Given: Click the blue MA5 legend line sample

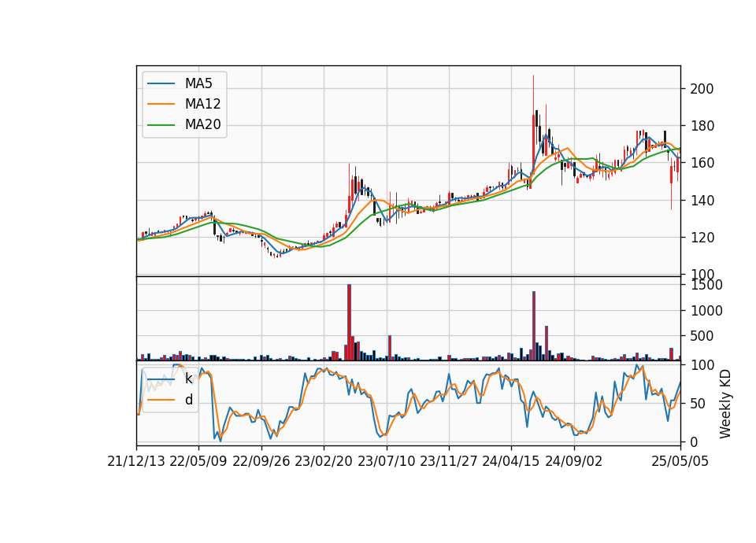Looking at the screenshot, I should (x=161, y=84).
